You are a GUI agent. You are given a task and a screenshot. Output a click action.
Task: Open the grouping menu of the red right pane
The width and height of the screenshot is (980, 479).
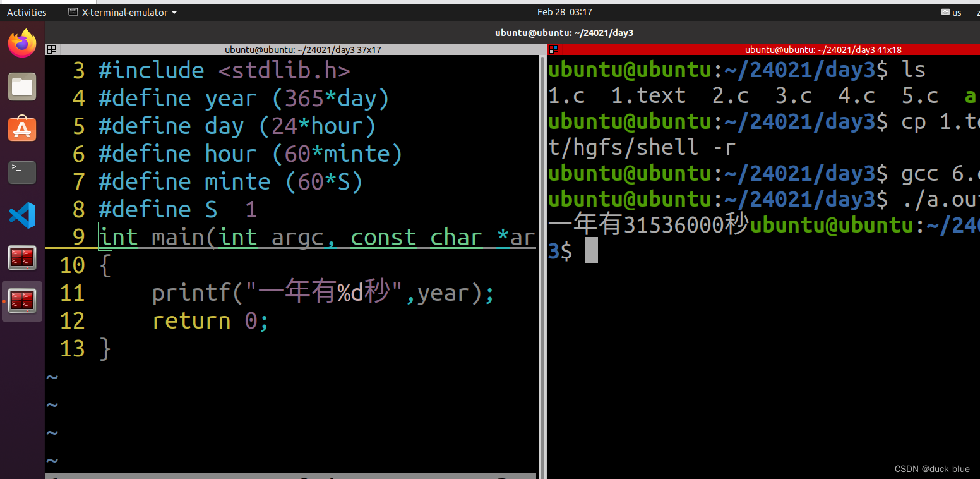[x=553, y=49]
